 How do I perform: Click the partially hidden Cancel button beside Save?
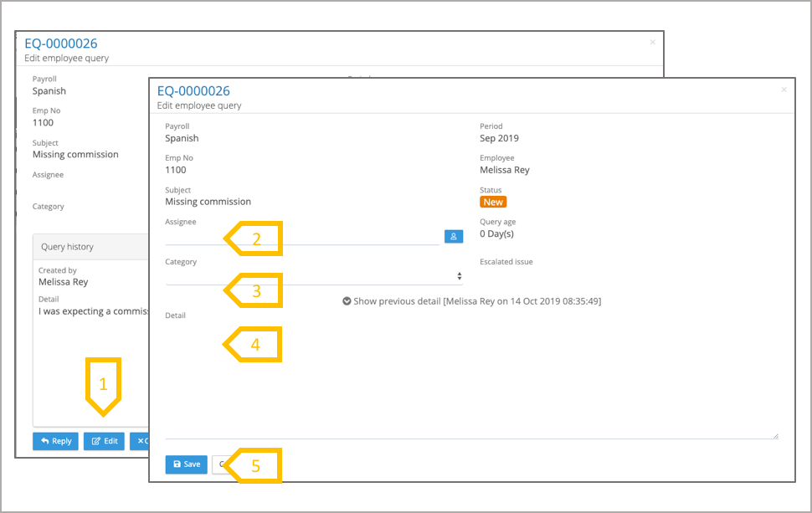tap(219, 464)
